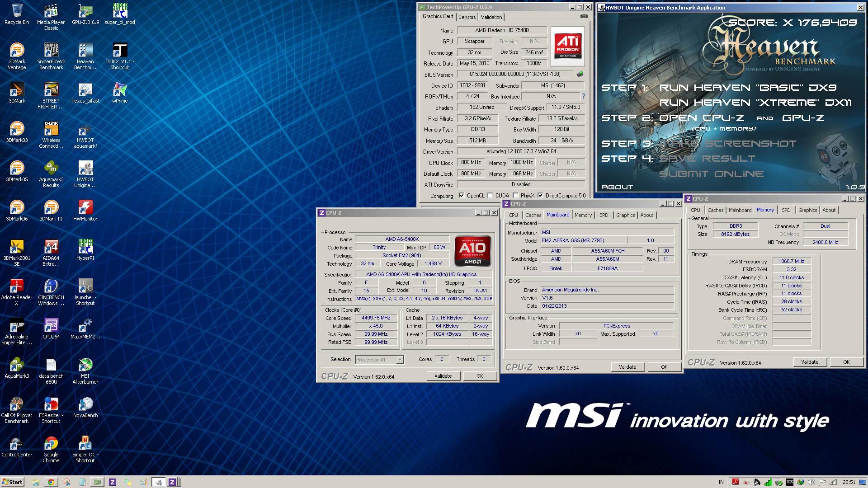Launch NovaBench desktop icon

[x=85, y=407]
